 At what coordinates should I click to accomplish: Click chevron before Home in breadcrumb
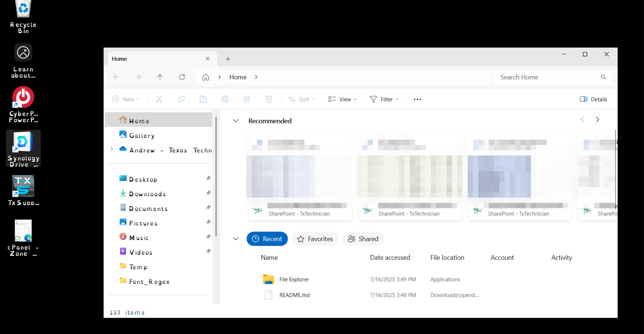point(220,77)
